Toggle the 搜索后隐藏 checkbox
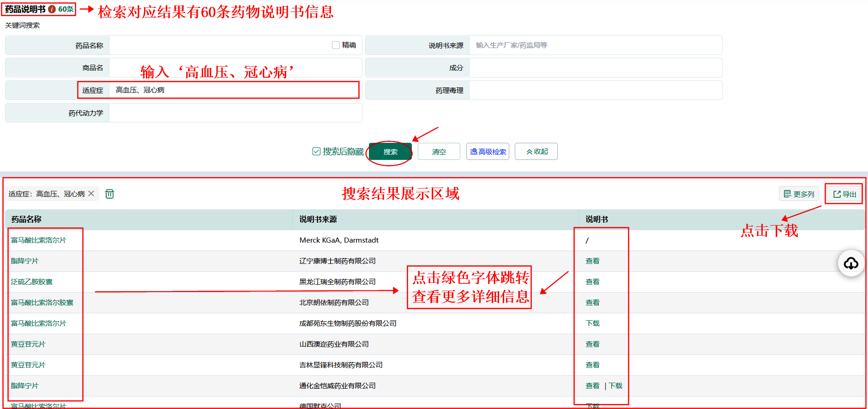The width and height of the screenshot is (868, 409). [x=316, y=152]
